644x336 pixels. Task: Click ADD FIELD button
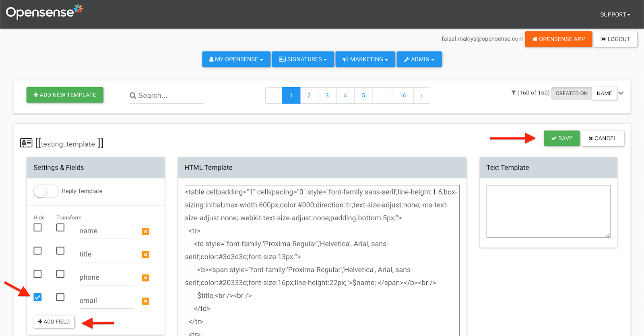pos(54,322)
